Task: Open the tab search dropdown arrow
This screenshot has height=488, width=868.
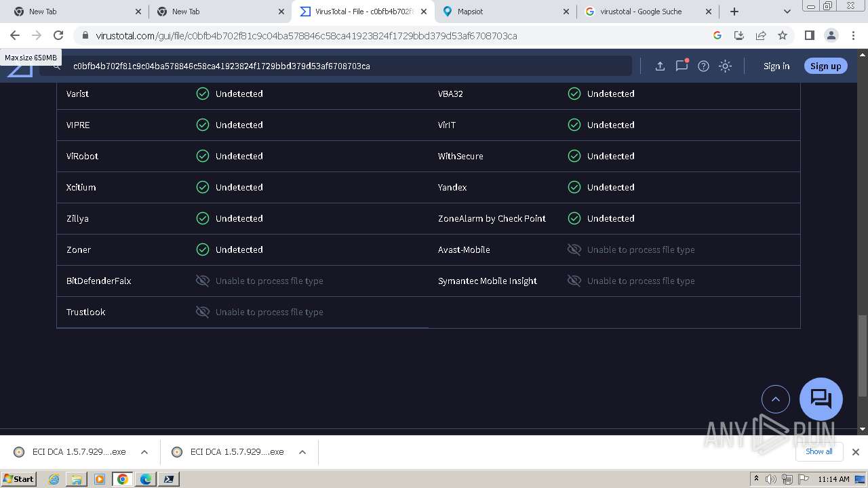Action: pyautogui.click(x=787, y=12)
